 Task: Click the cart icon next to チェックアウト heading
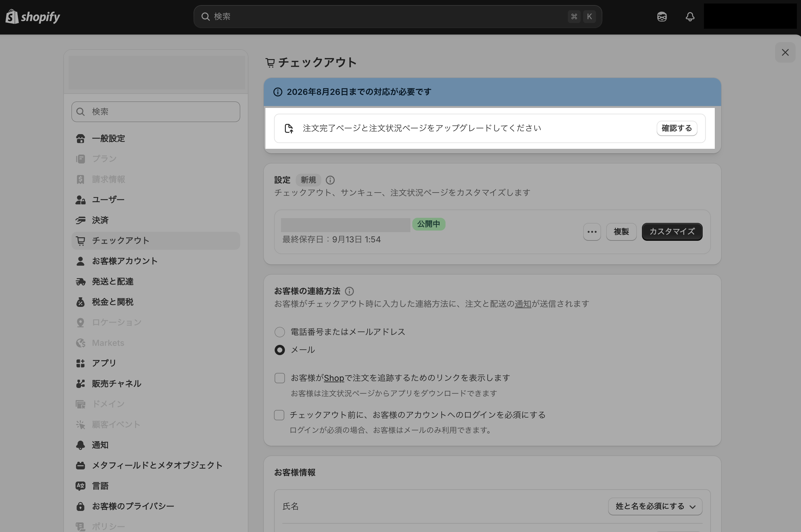tap(270, 63)
